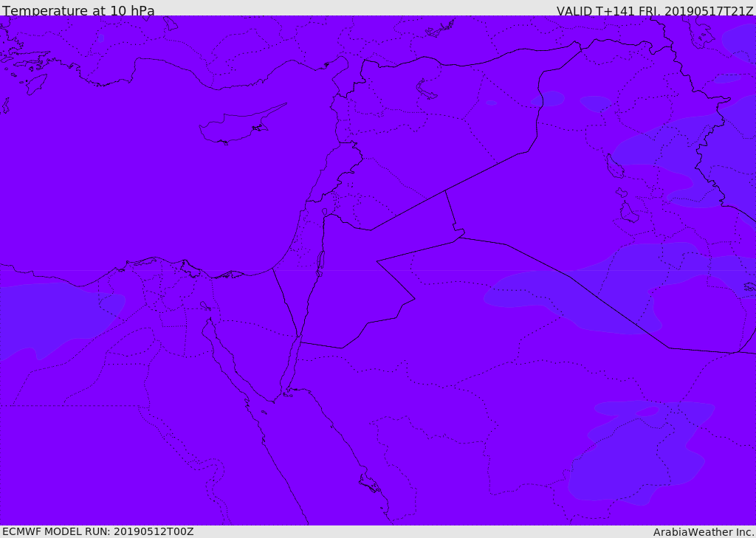Click the 'ArabiaWeather Inc.' credit text
This screenshot has height=538, width=756.
coord(704,532)
